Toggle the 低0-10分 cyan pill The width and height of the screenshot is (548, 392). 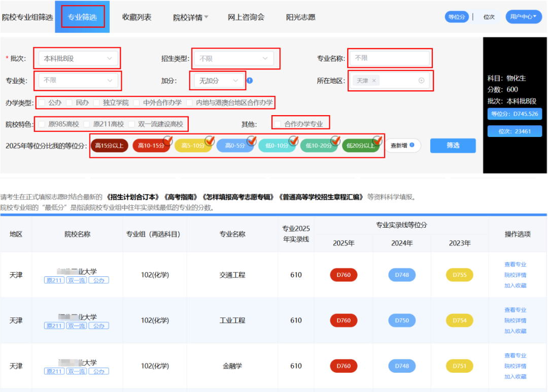[x=277, y=146]
